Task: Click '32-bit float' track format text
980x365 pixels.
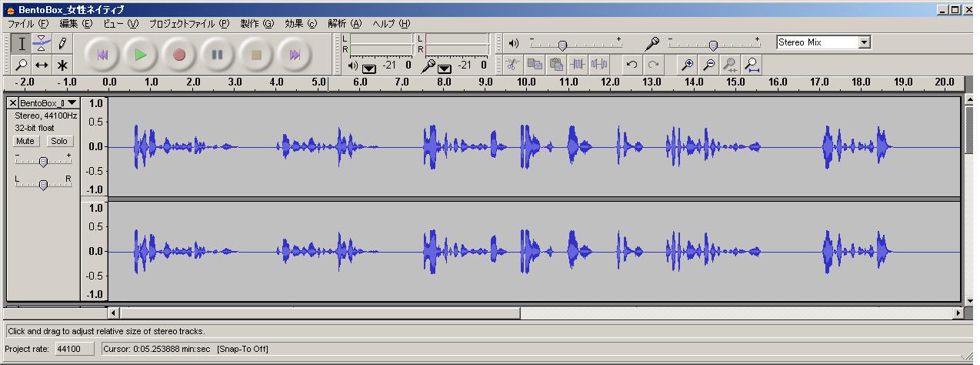Action: pos(35,128)
